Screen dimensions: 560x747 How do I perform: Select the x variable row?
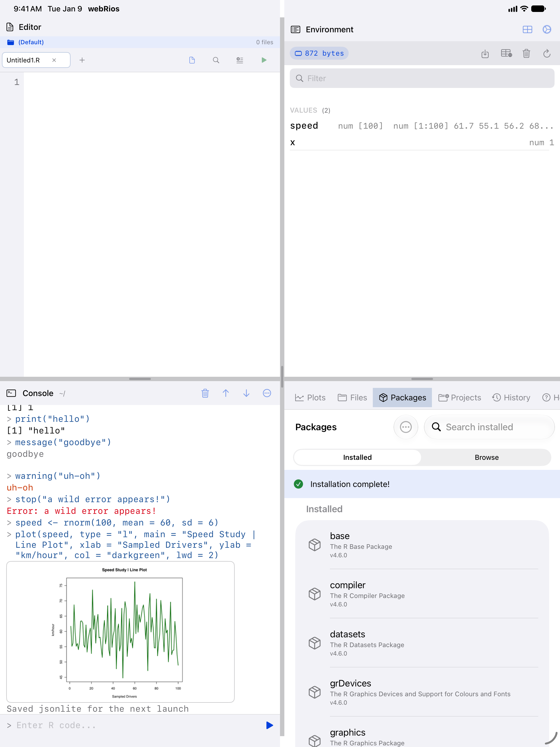click(x=422, y=143)
